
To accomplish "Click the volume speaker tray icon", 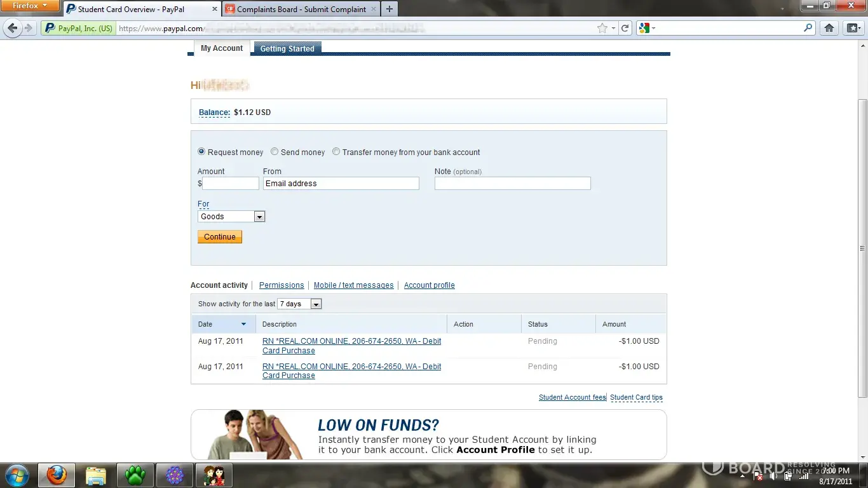I will tap(773, 476).
